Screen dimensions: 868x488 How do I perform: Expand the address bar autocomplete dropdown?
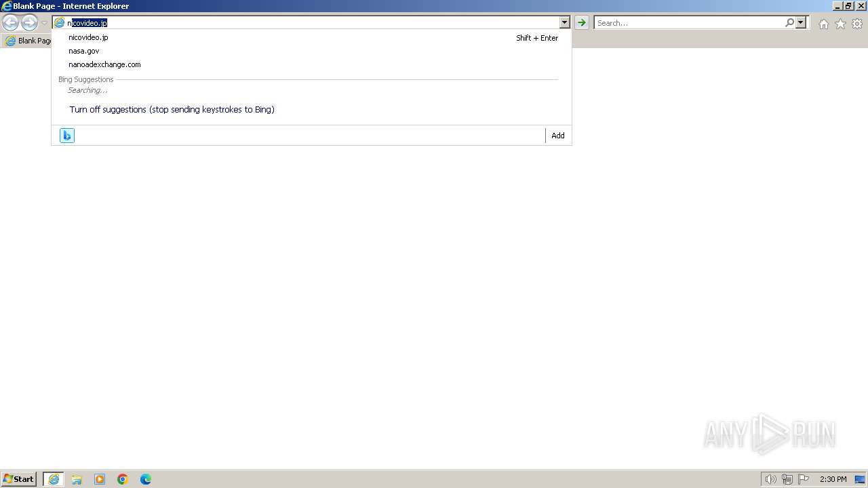[x=565, y=23]
